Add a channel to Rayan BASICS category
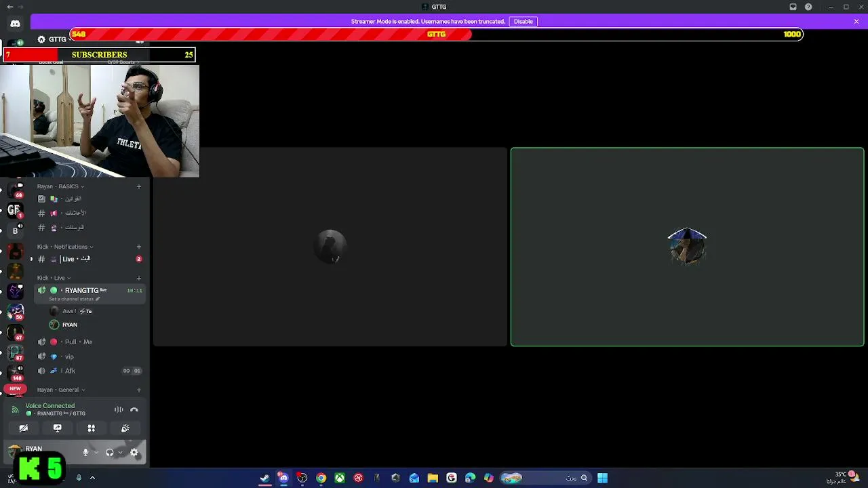868x488 pixels. point(139,186)
